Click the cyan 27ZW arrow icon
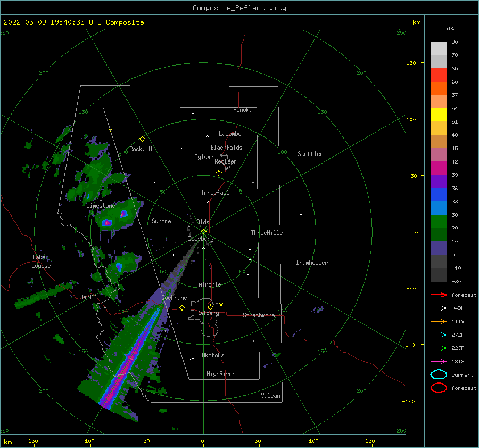479x448 pixels. click(439, 335)
